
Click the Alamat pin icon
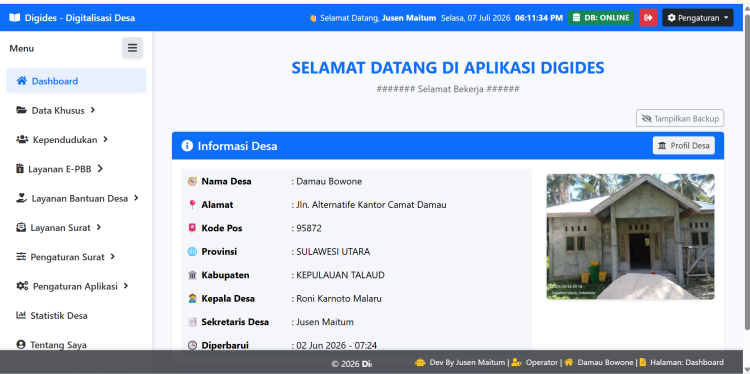192,205
